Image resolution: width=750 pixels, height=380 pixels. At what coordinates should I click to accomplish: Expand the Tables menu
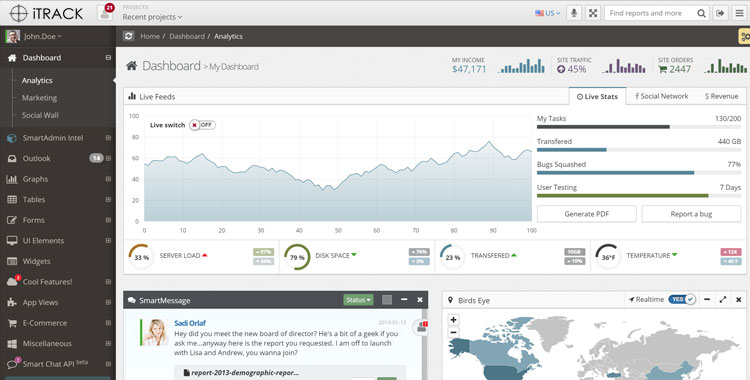(108, 199)
